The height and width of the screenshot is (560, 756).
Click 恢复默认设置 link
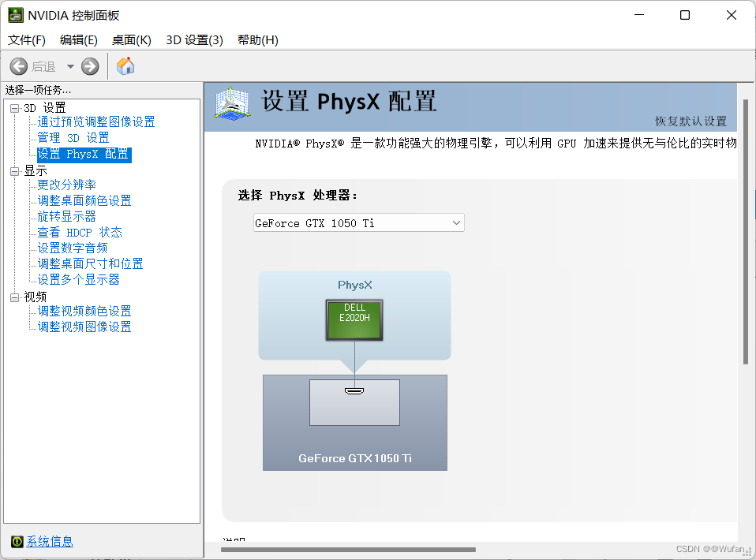click(691, 121)
